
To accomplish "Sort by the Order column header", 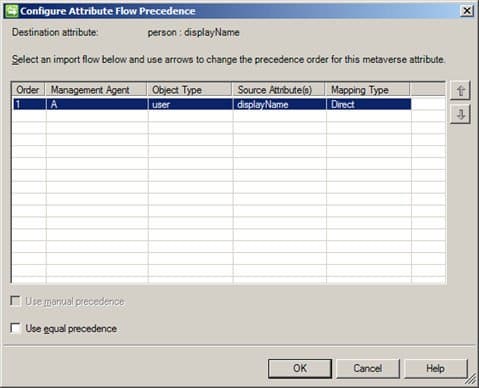I will tap(28, 90).
